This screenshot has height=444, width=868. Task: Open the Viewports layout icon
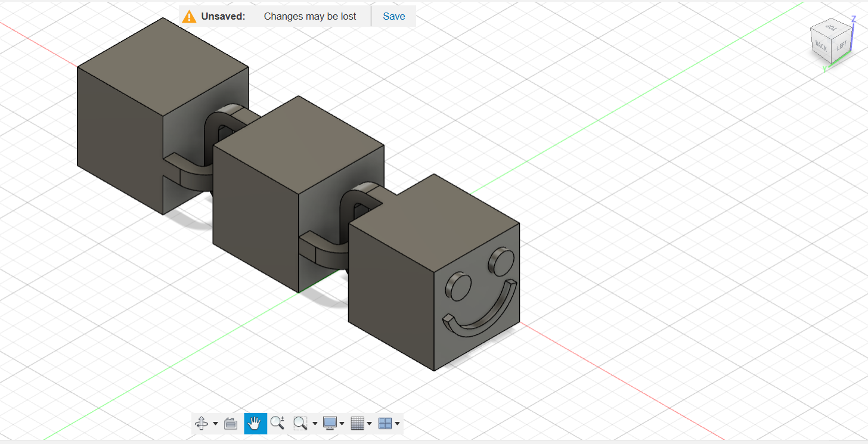(385, 424)
